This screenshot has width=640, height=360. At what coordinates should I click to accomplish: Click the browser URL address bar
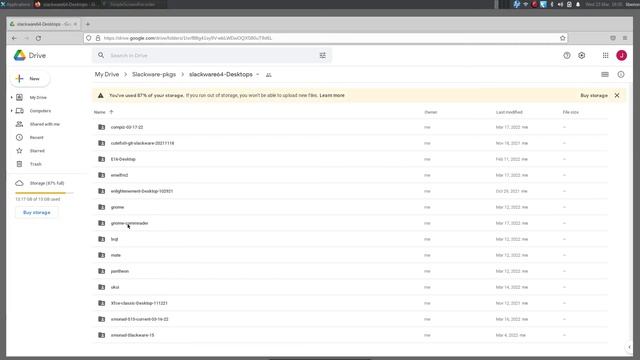325,38
